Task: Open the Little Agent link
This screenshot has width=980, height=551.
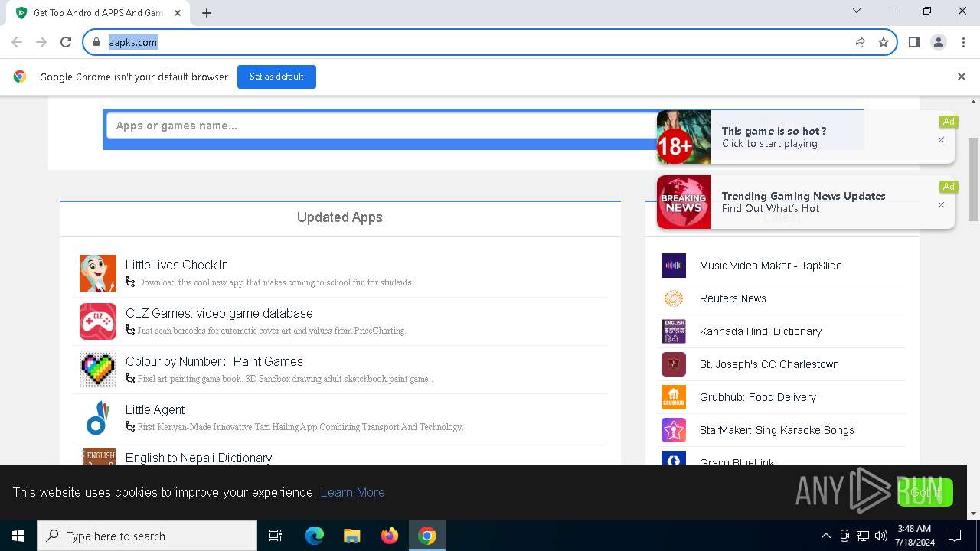Action: click(x=155, y=409)
